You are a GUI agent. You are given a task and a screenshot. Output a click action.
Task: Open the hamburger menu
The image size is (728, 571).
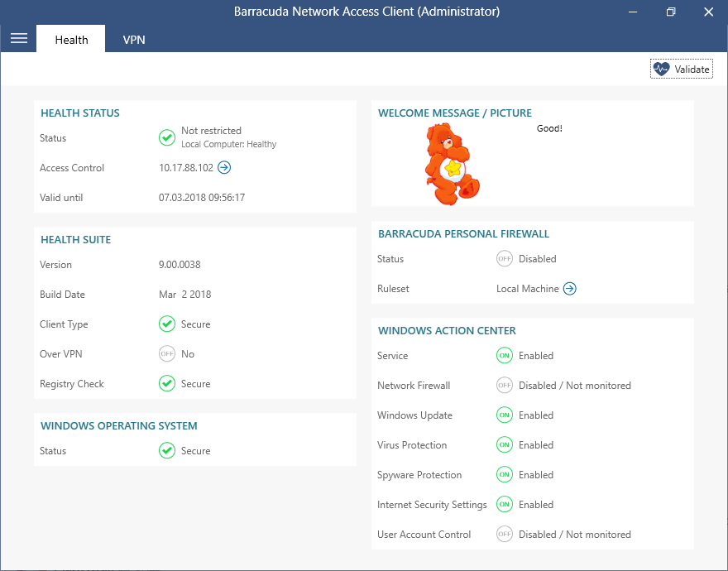click(18, 39)
